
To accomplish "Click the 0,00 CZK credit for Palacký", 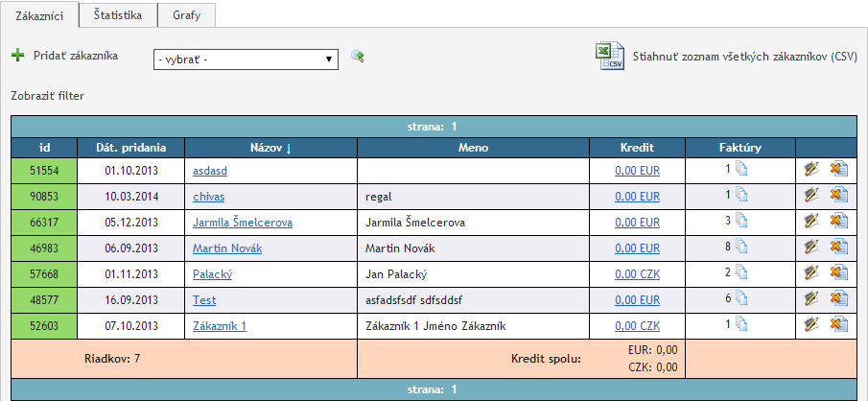I will (x=637, y=273).
